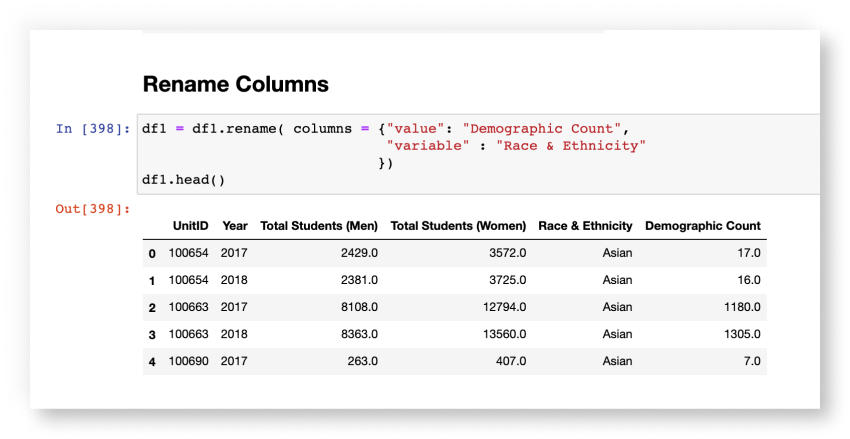
Task: Click the Race & Ethnicity column header
Action: click(x=585, y=226)
